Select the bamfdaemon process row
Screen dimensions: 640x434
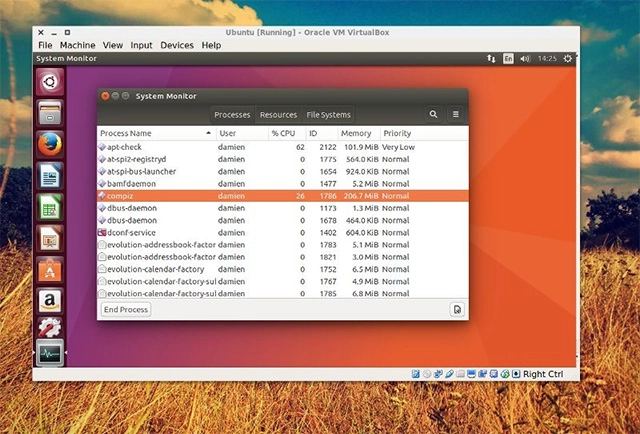[283, 184]
